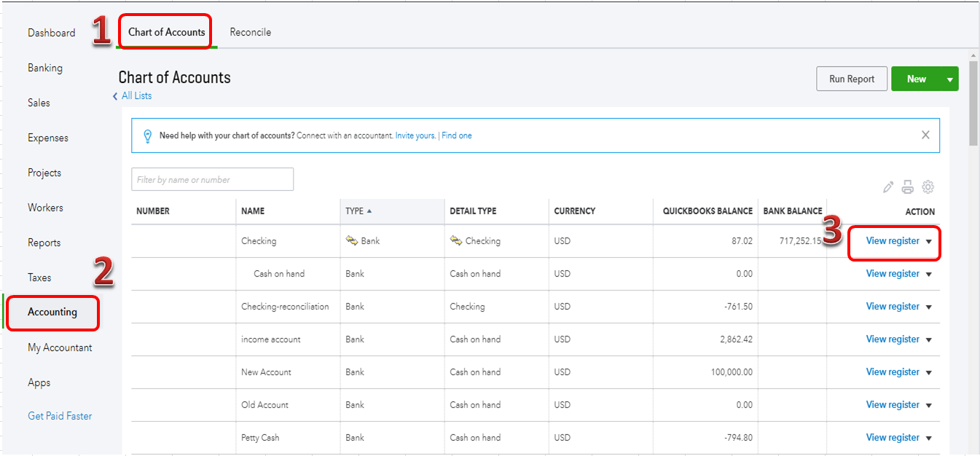Open action dropdown for Checking account
980x456 pixels.
929,242
